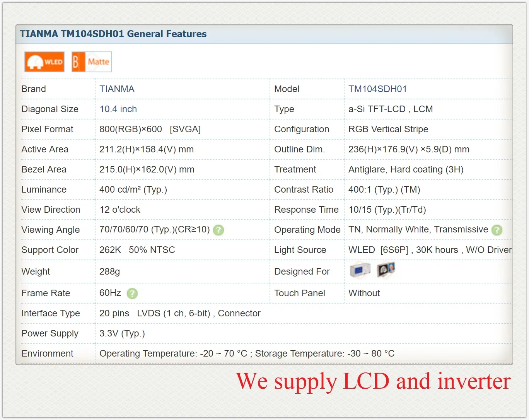
Task: Click the Matte surface badge icon
Action: (91, 61)
